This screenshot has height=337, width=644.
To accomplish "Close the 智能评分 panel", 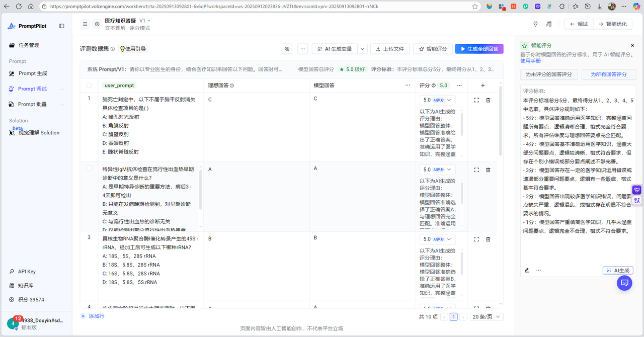I will [632, 45].
